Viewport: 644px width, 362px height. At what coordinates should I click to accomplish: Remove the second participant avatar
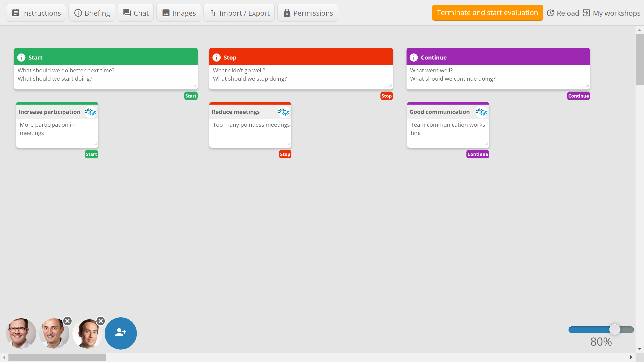[x=67, y=321]
